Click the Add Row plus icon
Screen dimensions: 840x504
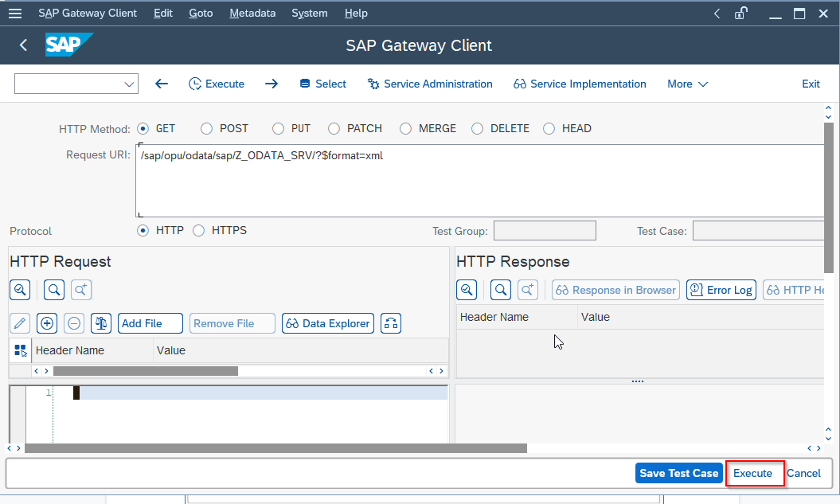[x=48, y=322]
